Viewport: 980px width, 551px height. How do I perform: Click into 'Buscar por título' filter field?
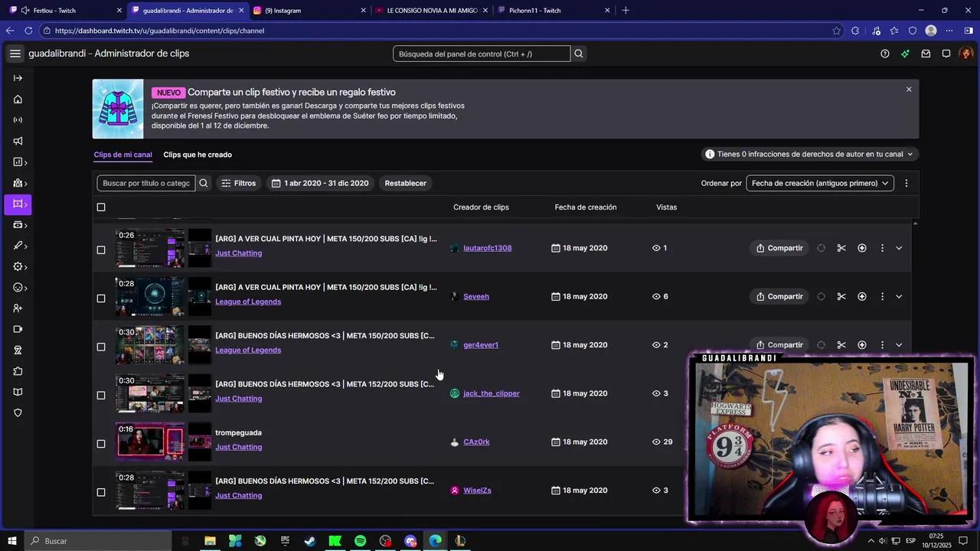coord(146,183)
